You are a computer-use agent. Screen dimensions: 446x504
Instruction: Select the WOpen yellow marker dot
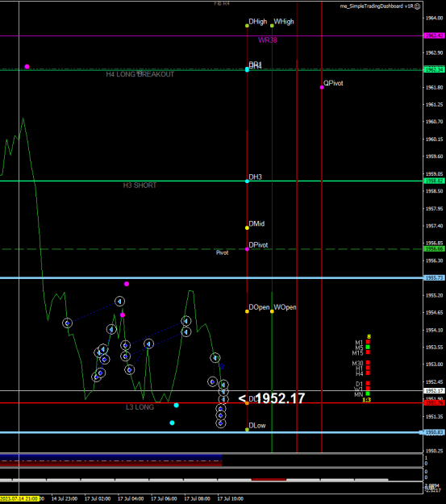[x=272, y=311]
